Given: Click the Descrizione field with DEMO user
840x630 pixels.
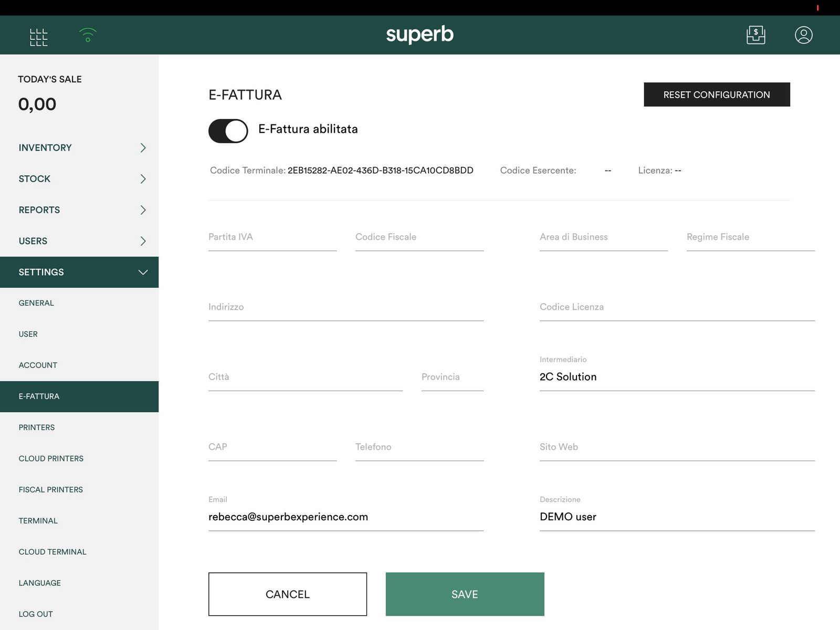Looking at the screenshot, I should click(x=677, y=513).
